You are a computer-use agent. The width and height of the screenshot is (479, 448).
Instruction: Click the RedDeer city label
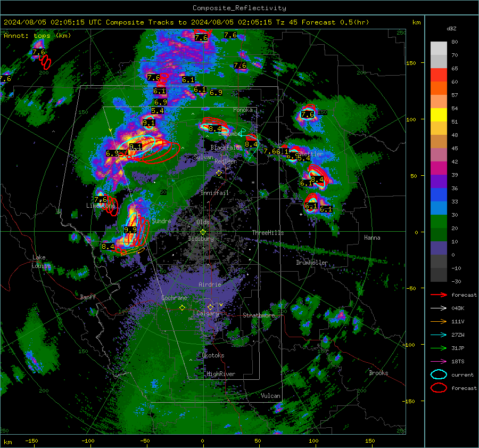coord(226,161)
